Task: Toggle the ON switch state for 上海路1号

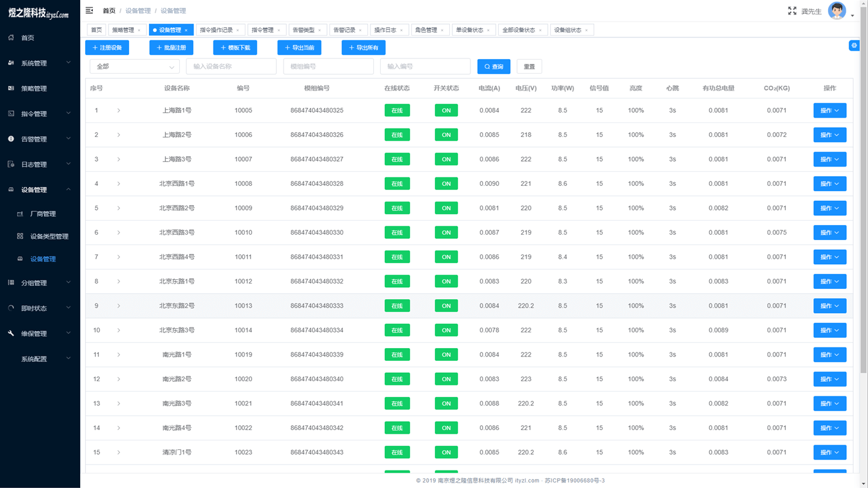Action: (446, 110)
